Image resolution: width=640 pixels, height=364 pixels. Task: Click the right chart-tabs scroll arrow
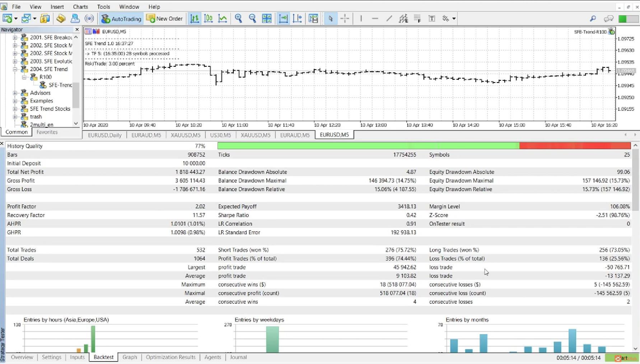[635, 135]
